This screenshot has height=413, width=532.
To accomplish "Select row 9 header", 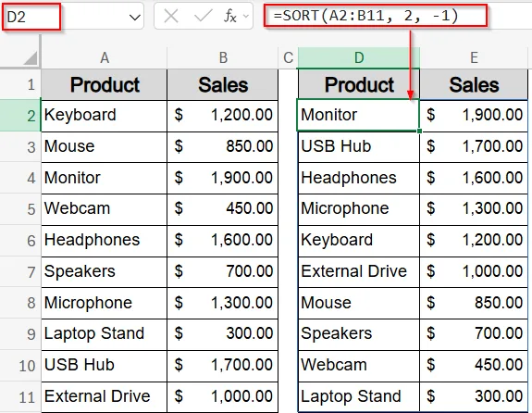I will point(20,334).
